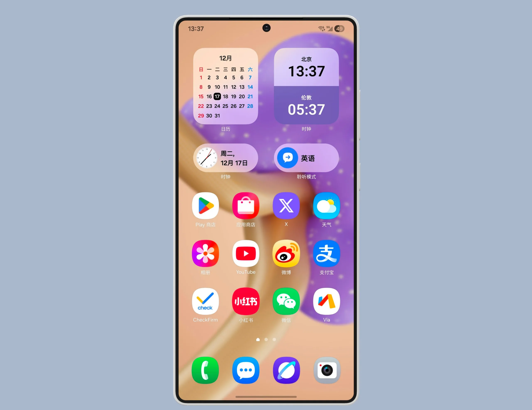The height and width of the screenshot is (410, 532).
Task: Tap calendar date 17 highlighted
Action: click(x=217, y=97)
